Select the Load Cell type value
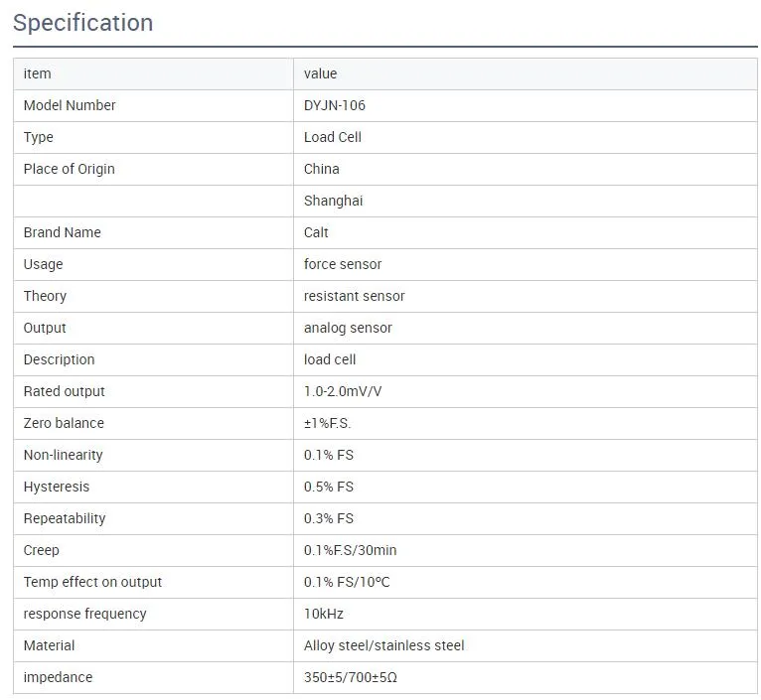The height and width of the screenshot is (700, 761). pyautogui.click(x=333, y=137)
